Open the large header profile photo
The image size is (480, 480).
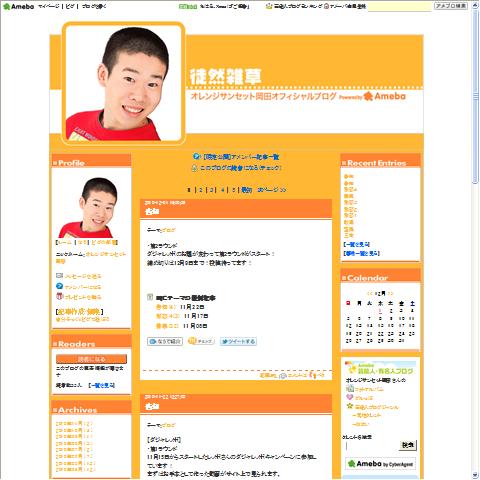click(123, 84)
